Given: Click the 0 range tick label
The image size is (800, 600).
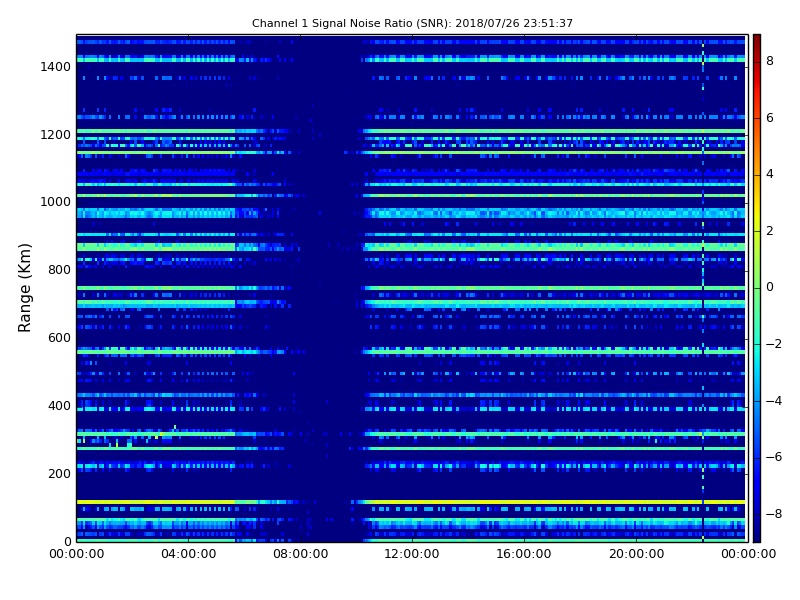Looking at the screenshot, I should pos(67,541).
